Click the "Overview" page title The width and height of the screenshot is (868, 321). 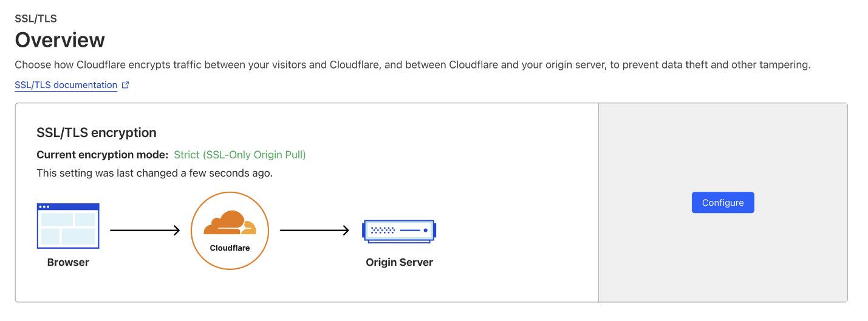point(60,40)
